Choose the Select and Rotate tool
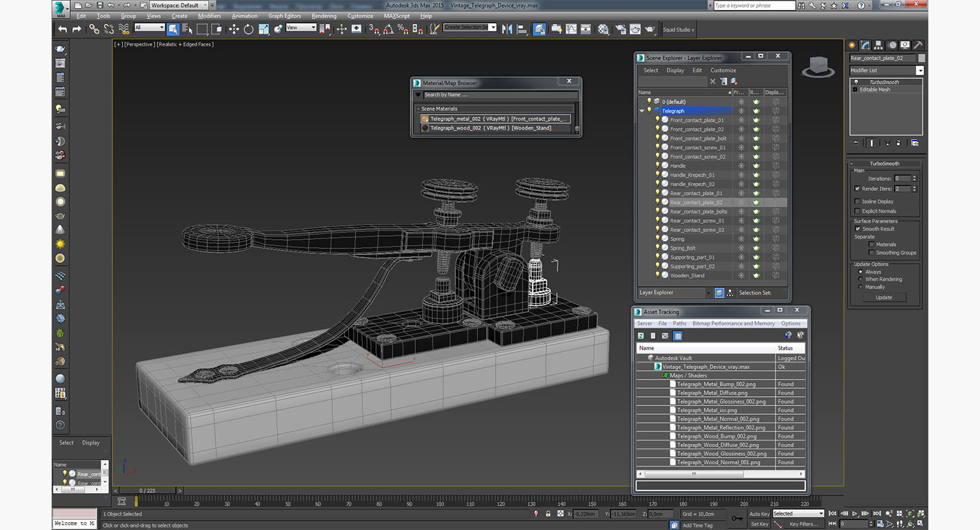980x530 pixels. (x=248, y=28)
